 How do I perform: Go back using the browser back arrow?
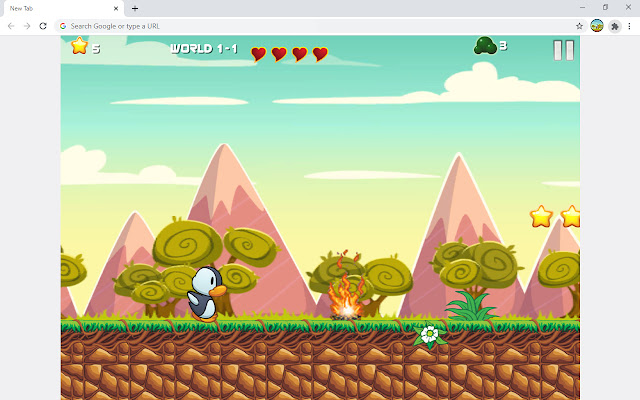(x=11, y=26)
